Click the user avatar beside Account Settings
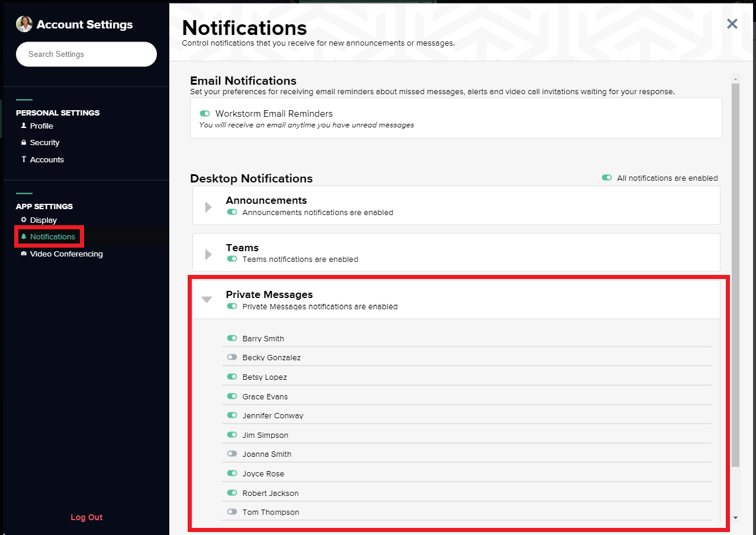Viewport: 756px width, 535px height. (x=24, y=24)
